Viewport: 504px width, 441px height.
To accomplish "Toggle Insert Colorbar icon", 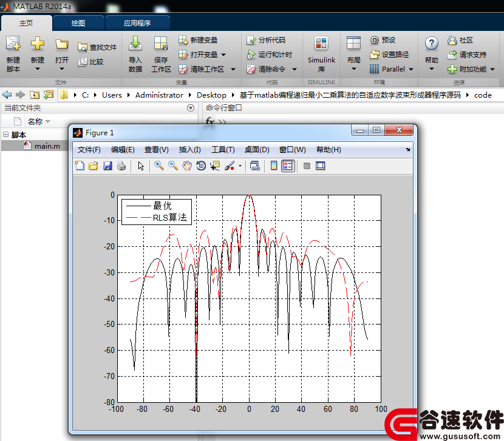I will pos(274,166).
